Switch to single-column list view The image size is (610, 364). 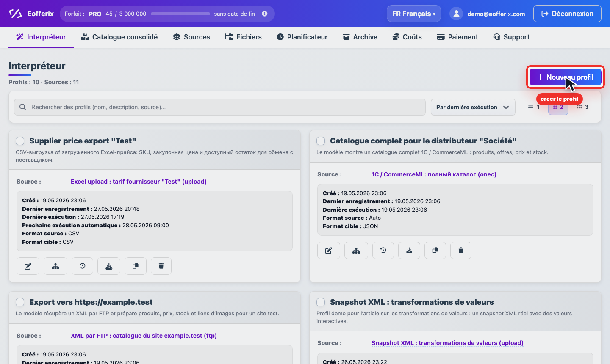pyautogui.click(x=534, y=107)
